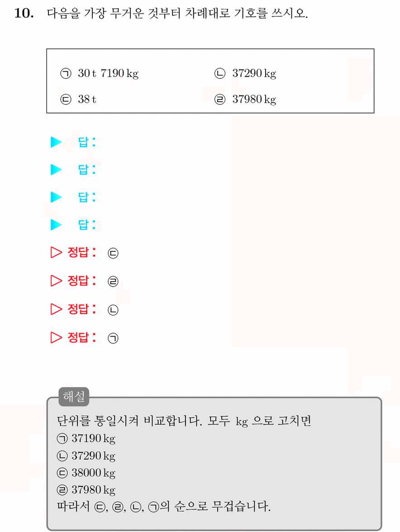The width and height of the screenshot is (400, 532).
Task: Select option ㉡ 37290 kg
Action: tap(246, 73)
